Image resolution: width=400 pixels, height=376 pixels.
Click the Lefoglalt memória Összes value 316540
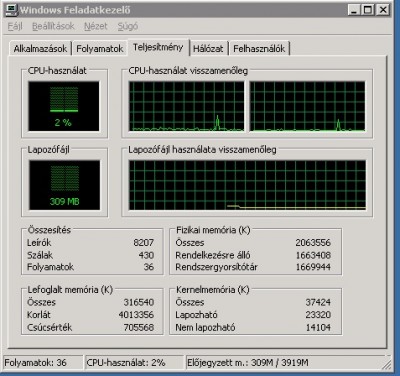[x=139, y=302]
